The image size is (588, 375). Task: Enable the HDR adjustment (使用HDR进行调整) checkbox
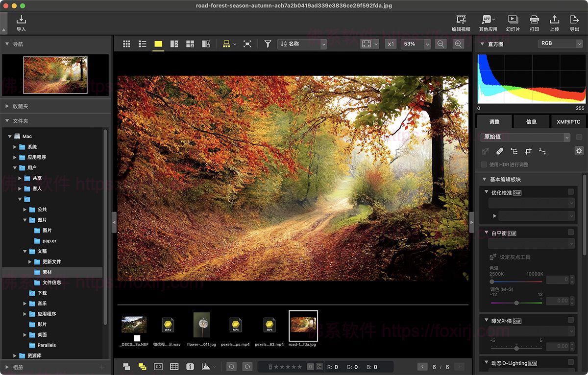[x=484, y=164]
